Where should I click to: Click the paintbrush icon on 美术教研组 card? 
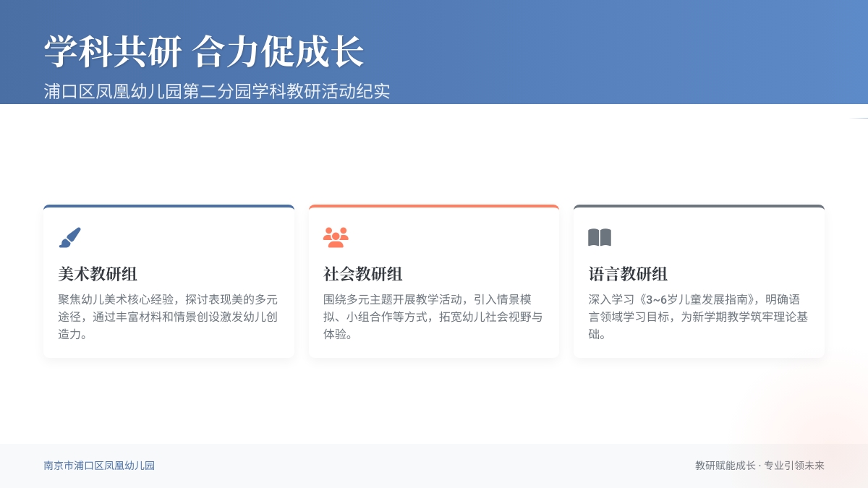70,237
